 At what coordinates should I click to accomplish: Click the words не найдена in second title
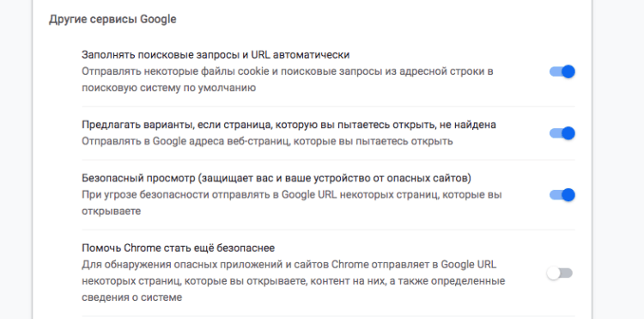pos(469,125)
